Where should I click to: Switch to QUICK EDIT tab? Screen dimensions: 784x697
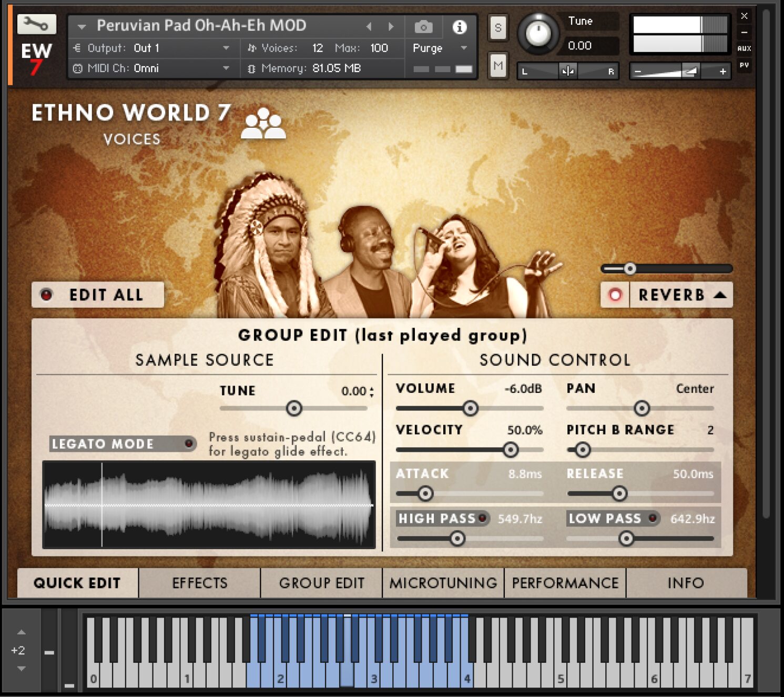tap(77, 583)
